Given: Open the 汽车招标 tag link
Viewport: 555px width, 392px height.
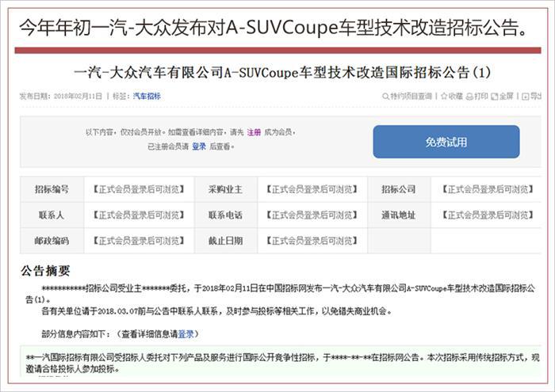Looking at the screenshot, I should (147, 96).
